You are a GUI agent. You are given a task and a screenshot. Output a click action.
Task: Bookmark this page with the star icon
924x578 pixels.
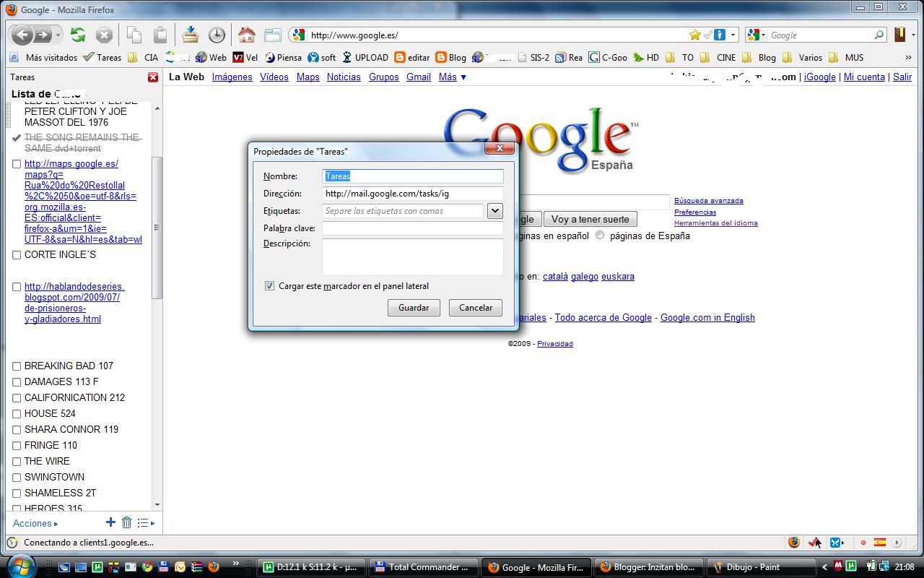[x=694, y=35]
